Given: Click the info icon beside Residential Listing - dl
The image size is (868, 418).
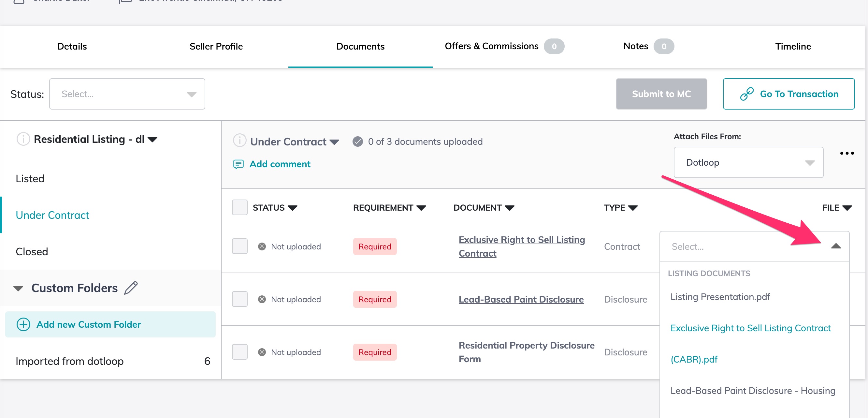Looking at the screenshot, I should [23, 139].
